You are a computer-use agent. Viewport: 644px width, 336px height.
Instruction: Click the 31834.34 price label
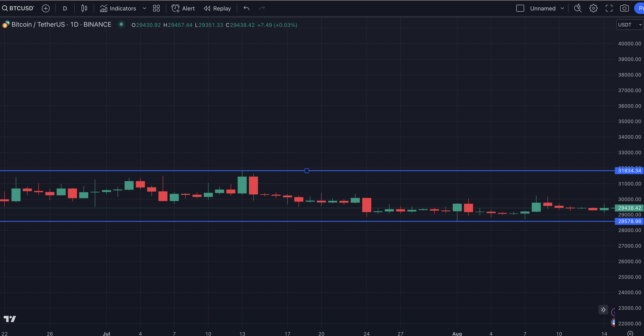click(629, 171)
